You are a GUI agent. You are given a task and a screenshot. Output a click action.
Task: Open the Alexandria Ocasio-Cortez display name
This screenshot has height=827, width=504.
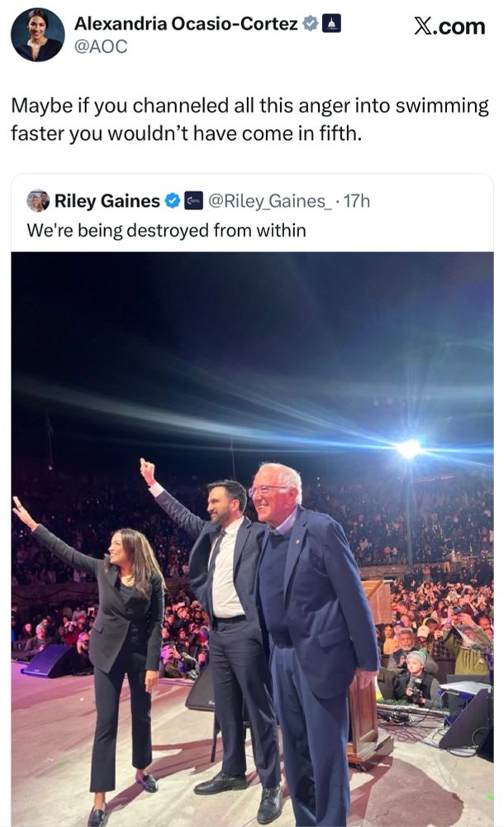pyautogui.click(x=186, y=25)
